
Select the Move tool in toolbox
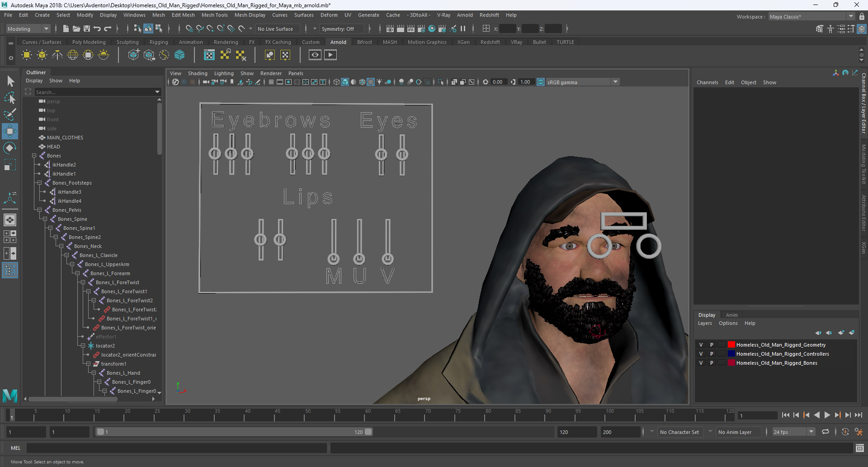pyautogui.click(x=10, y=131)
